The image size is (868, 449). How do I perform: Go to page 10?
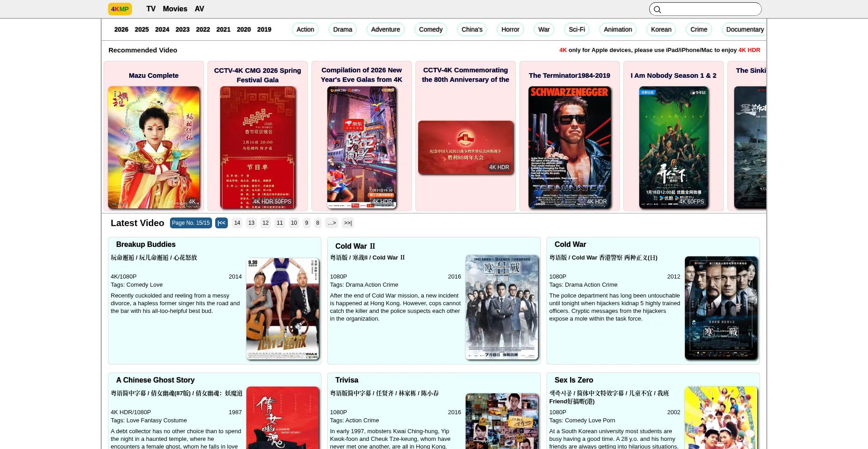294,223
